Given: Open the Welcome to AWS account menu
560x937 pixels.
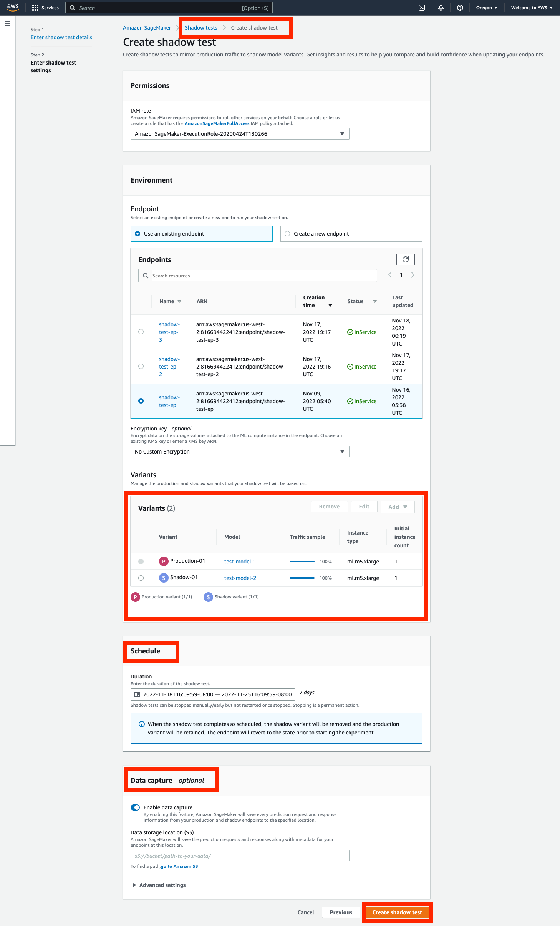Looking at the screenshot, I should coord(532,8).
